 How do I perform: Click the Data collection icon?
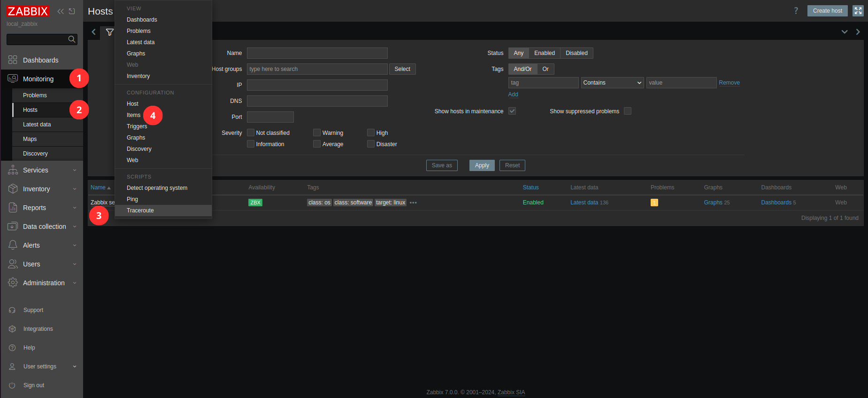click(x=13, y=226)
